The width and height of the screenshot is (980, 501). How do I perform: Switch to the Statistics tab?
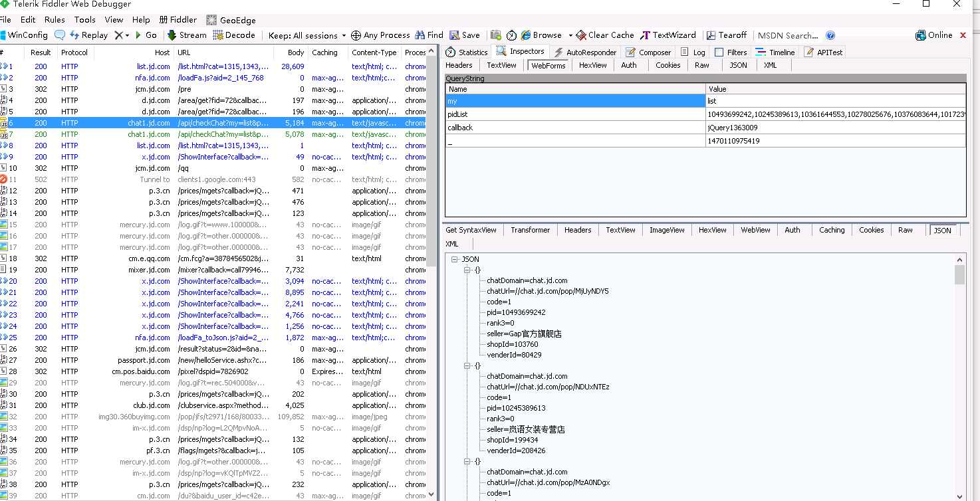tap(467, 52)
